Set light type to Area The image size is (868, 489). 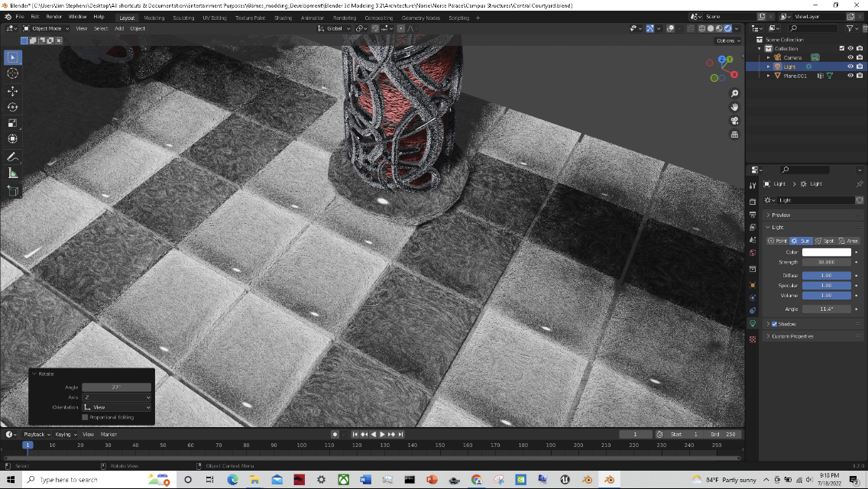pyautogui.click(x=847, y=241)
